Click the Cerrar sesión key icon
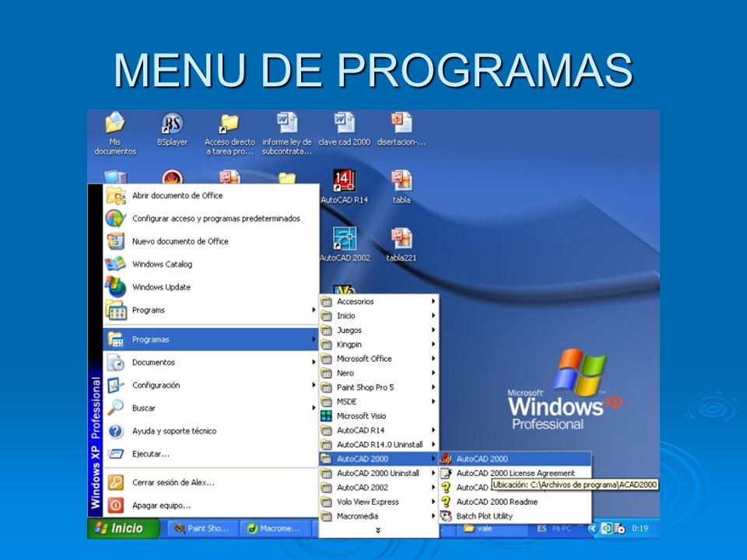This screenshot has height=560, width=747. 116,482
